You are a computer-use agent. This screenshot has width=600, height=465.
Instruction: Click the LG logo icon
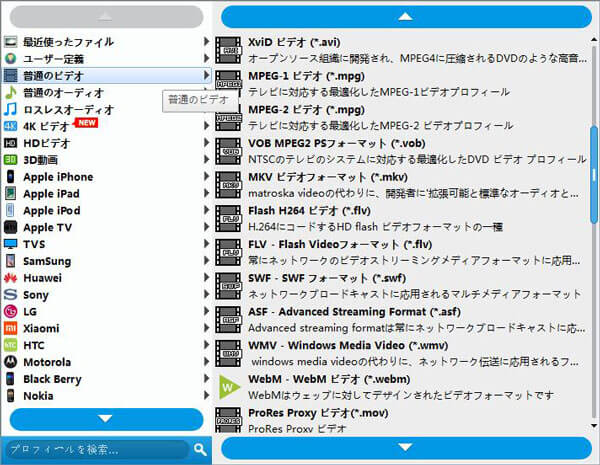[10, 311]
